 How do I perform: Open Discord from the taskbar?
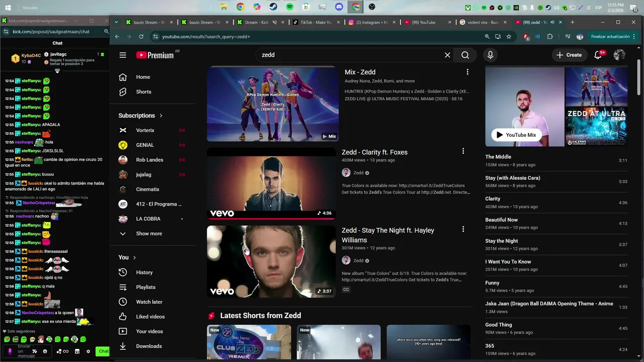pos(339,7)
